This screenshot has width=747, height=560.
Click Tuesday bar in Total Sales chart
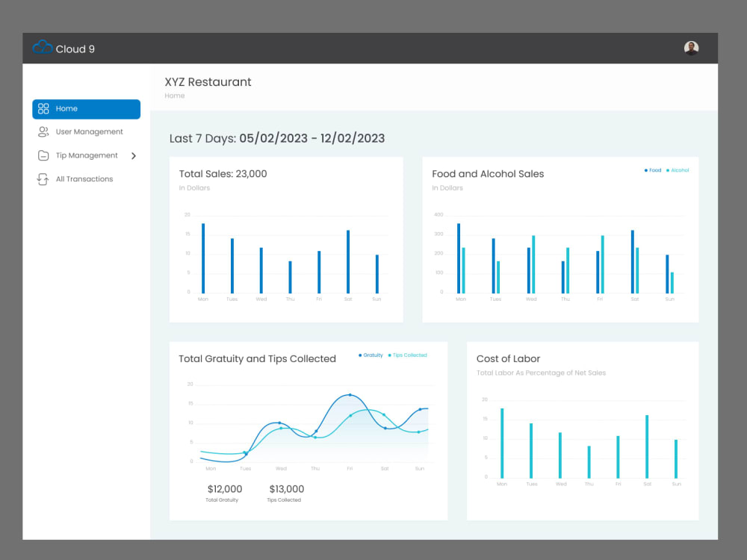(x=232, y=266)
